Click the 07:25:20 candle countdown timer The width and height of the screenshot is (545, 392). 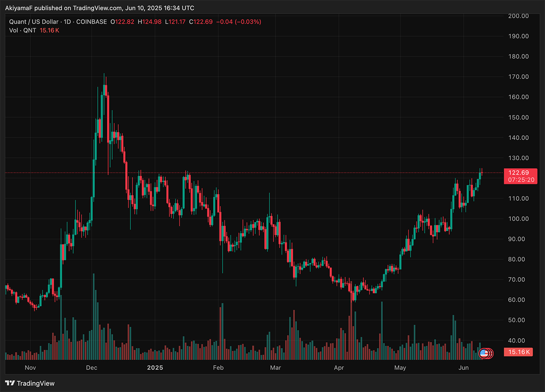pos(520,180)
